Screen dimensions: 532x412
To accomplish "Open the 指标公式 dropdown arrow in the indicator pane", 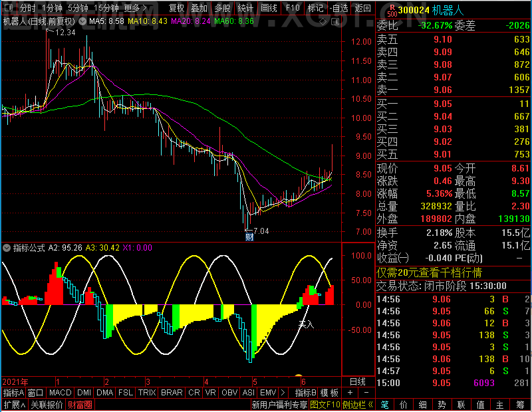I will click(7, 248).
